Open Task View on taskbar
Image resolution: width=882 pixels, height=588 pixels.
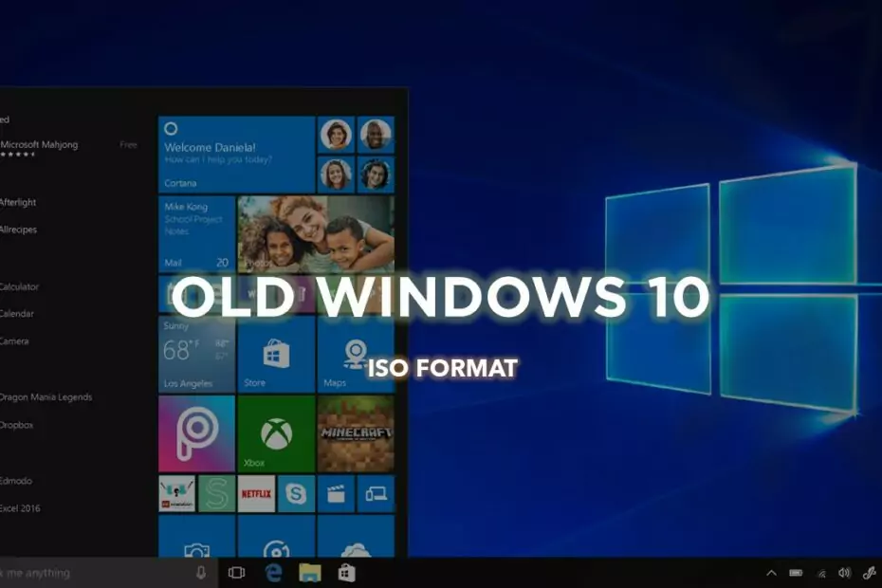point(237,573)
